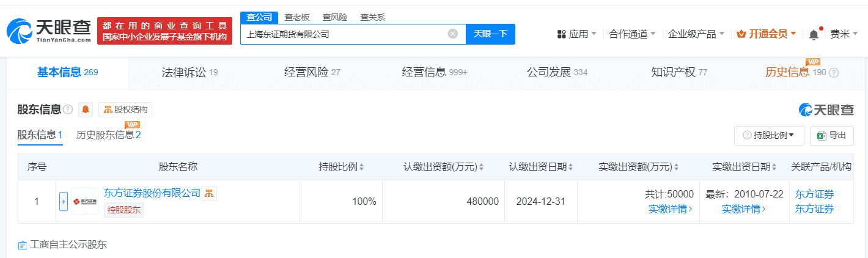Open the 持股比例 dropdown filter

[x=770, y=136]
